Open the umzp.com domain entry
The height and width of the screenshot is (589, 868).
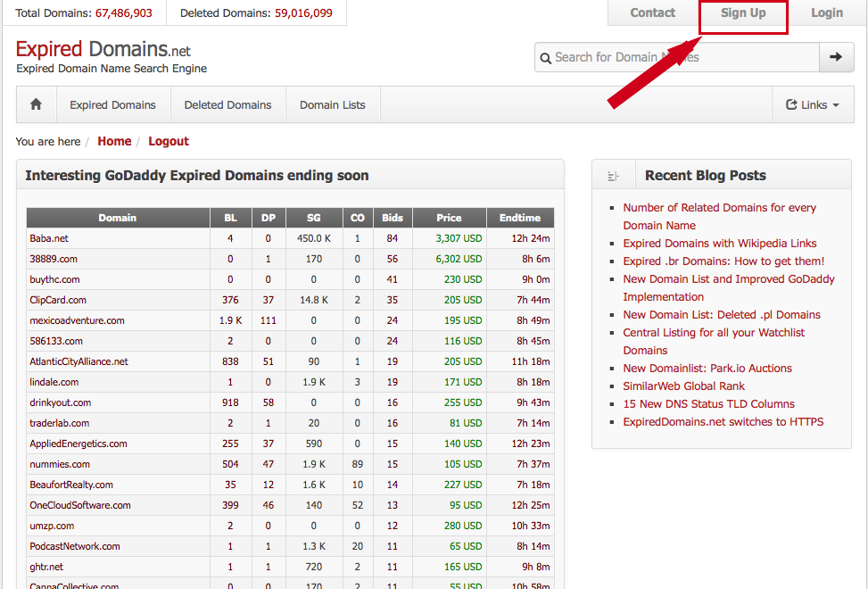(x=52, y=526)
